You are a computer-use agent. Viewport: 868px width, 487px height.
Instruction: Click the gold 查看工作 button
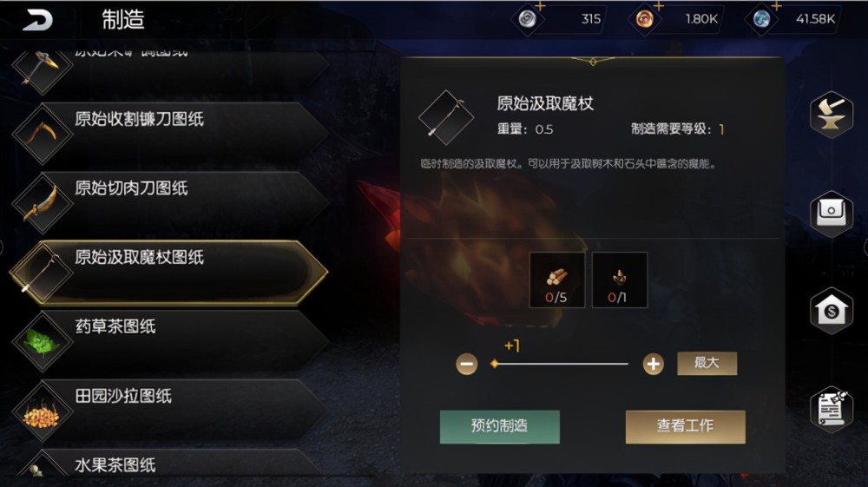point(686,426)
